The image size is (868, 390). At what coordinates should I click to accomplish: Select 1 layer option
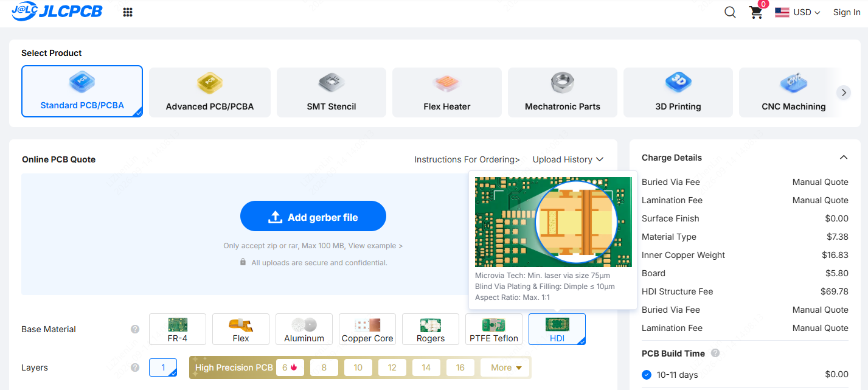coord(163,367)
